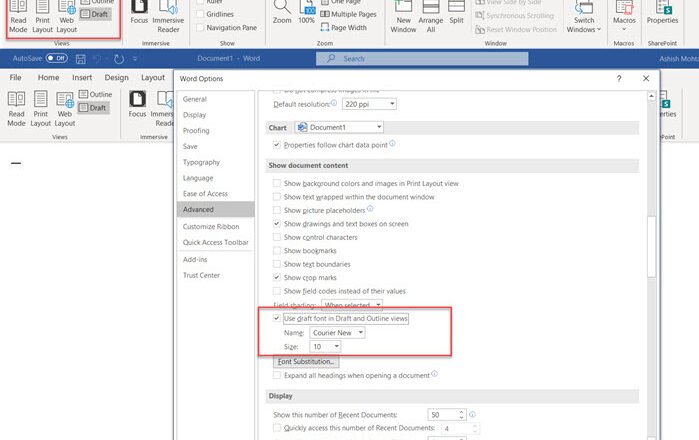Click the Redo arrow in the title bar

point(119,59)
